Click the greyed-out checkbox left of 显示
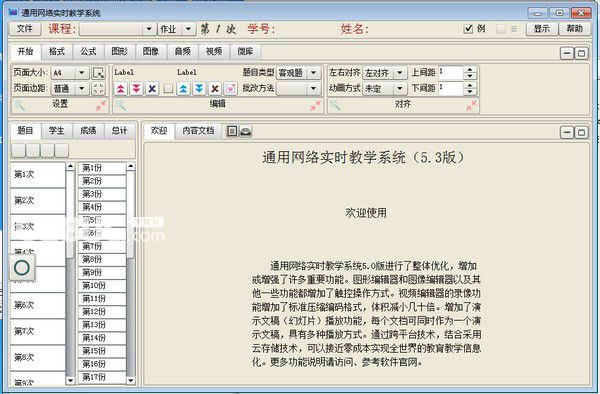Screen dimensions: 600x394 click(x=501, y=29)
